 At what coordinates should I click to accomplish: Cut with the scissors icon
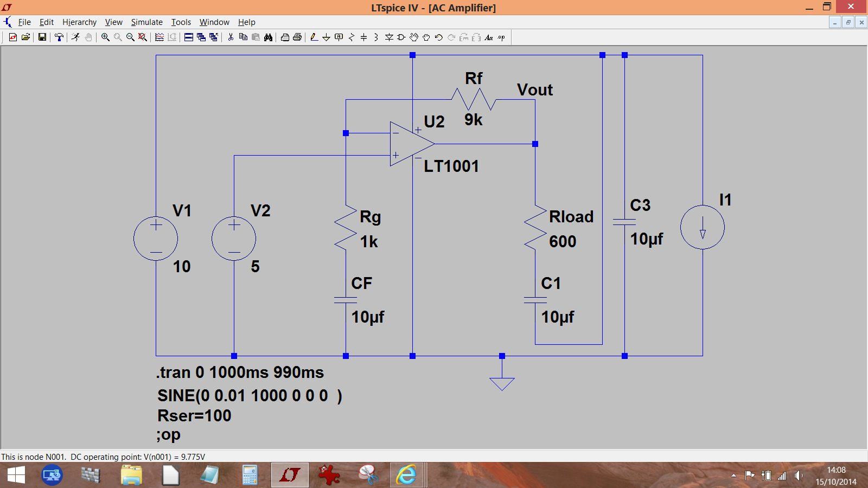(231, 37)
